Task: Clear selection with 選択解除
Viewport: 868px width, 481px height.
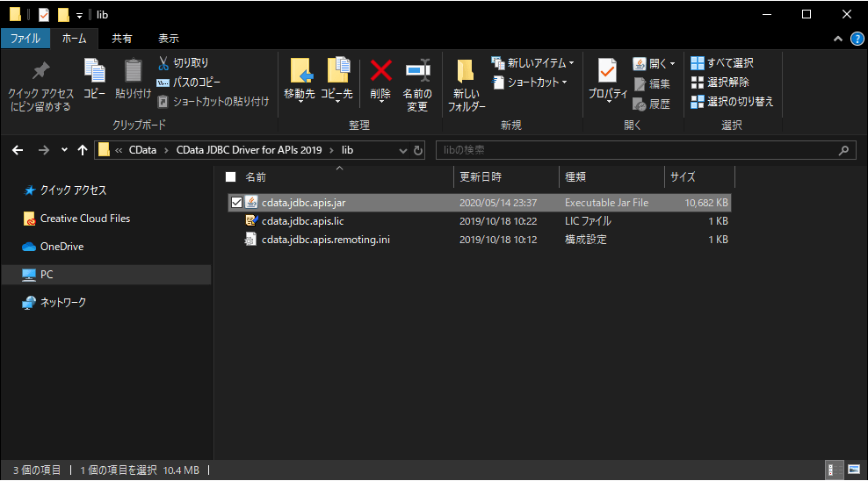Action: pos(720,83)
